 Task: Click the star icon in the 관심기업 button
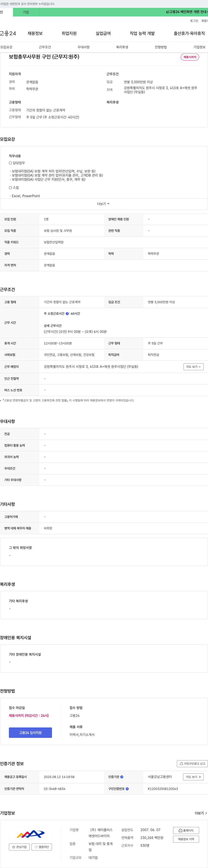[x=13, y=847]
